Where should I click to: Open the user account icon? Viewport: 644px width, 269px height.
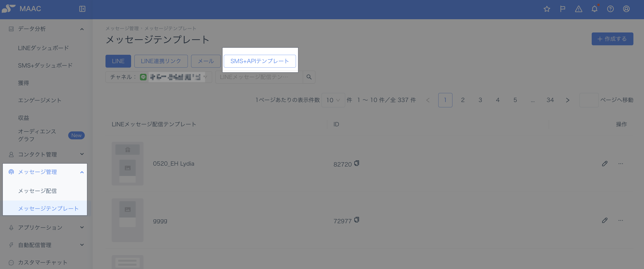626,9
